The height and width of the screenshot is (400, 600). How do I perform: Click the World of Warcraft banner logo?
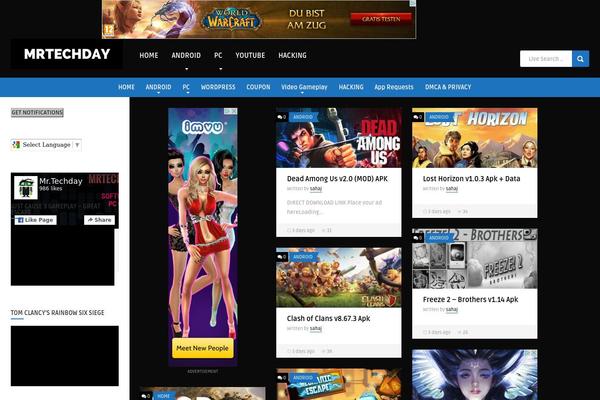pos(232,19)
